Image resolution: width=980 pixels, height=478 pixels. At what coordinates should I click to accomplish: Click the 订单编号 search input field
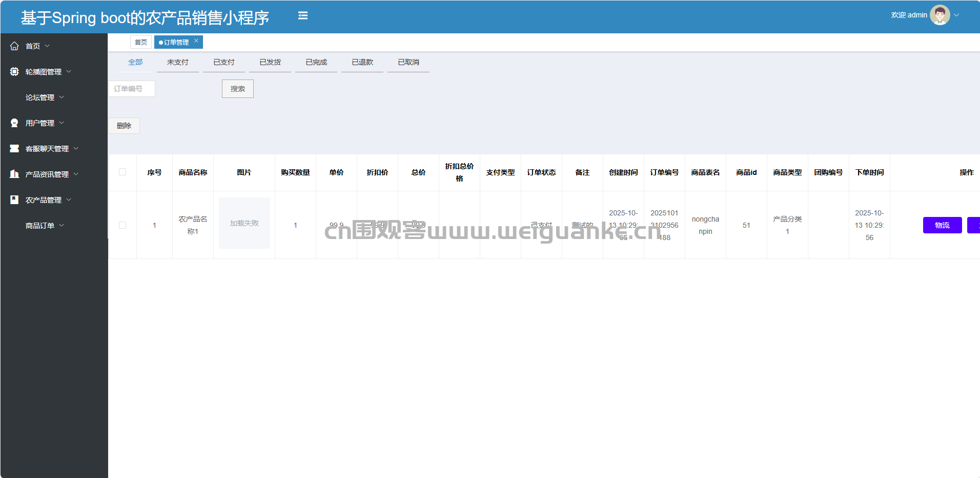(x=132, y=89)
